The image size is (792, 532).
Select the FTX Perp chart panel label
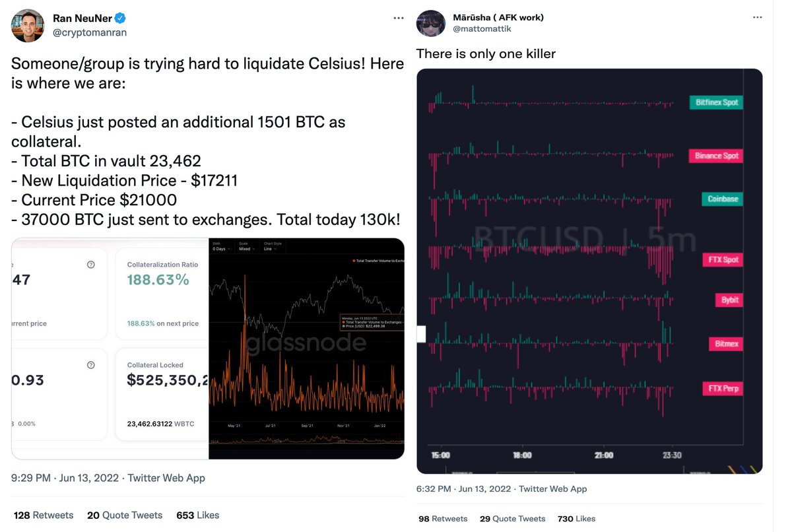(723, 388)
